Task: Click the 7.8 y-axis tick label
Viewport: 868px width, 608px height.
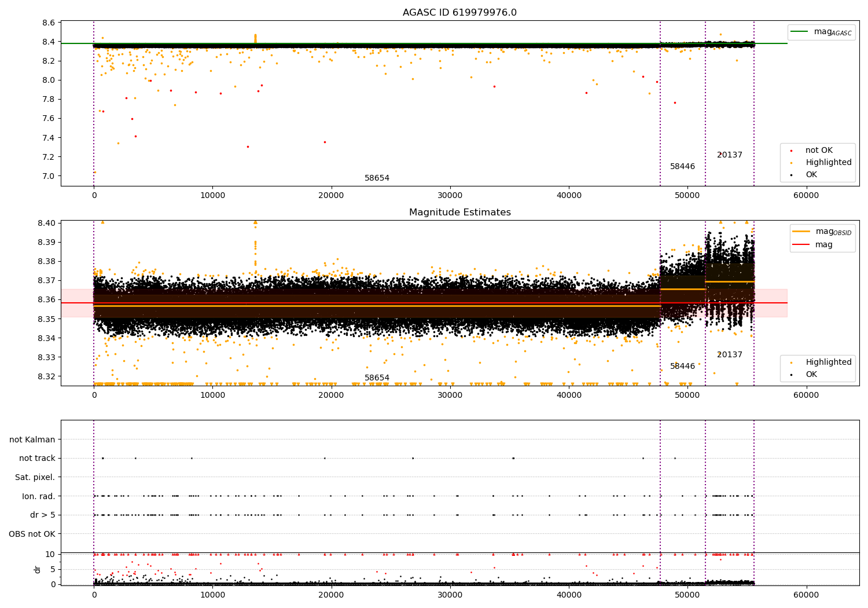Action: (x=49, y=100)
